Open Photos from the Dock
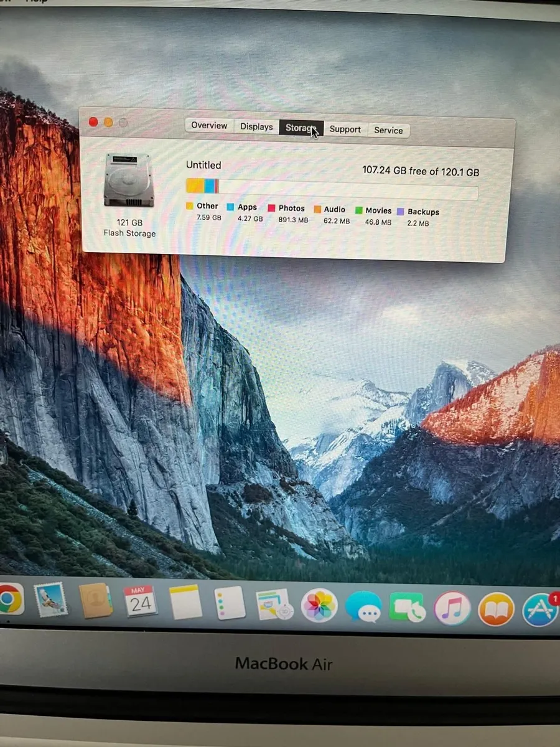560x747 pixels. (319, 606)
